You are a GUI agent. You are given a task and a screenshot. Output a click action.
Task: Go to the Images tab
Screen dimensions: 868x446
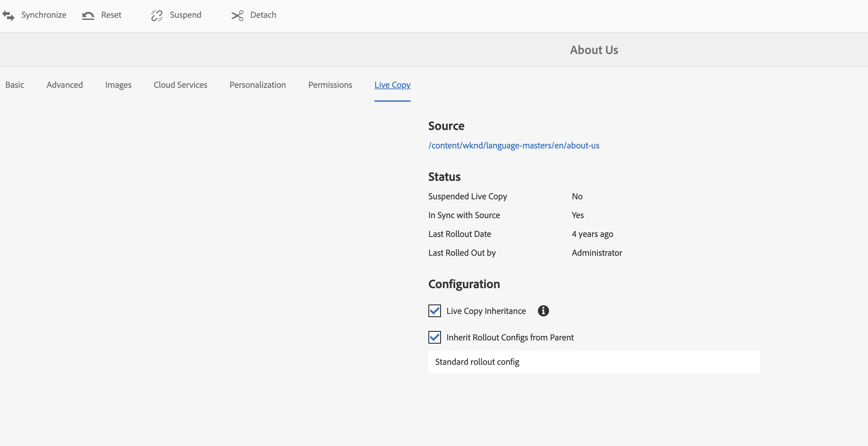[118, 85]
